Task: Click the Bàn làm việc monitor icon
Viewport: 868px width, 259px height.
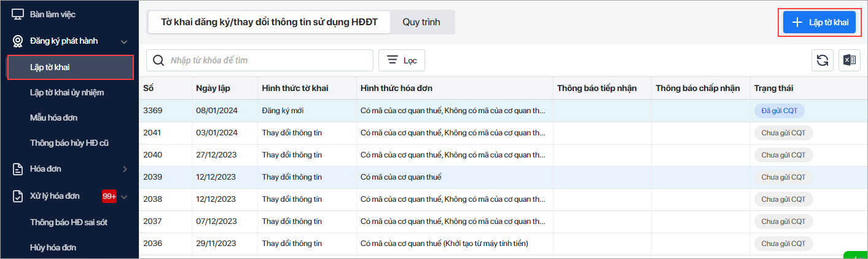Action: [x=18, y=14]
